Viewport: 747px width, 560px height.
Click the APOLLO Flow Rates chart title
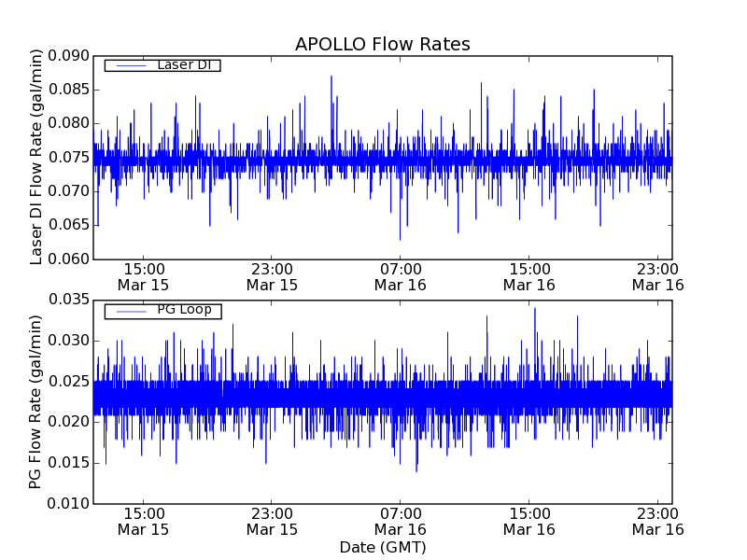point(382,45)
